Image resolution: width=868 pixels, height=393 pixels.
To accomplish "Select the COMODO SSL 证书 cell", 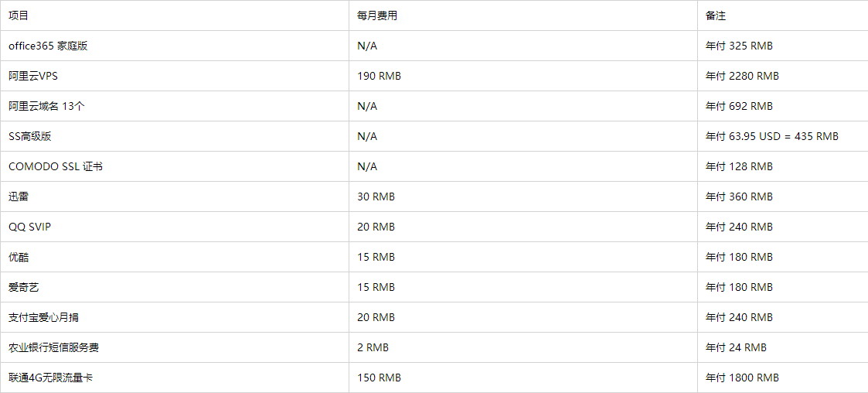I will tap(56, 166).
